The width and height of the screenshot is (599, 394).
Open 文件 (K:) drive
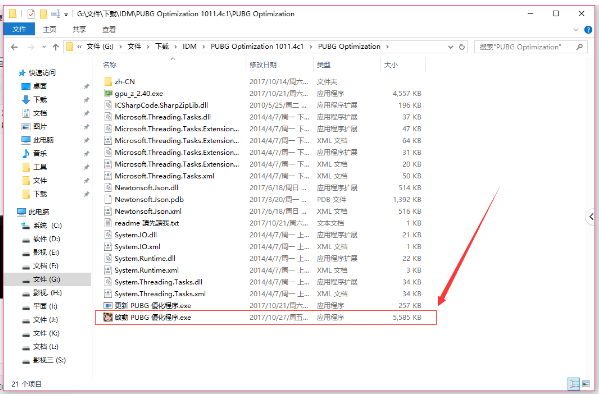pos(45,334)
